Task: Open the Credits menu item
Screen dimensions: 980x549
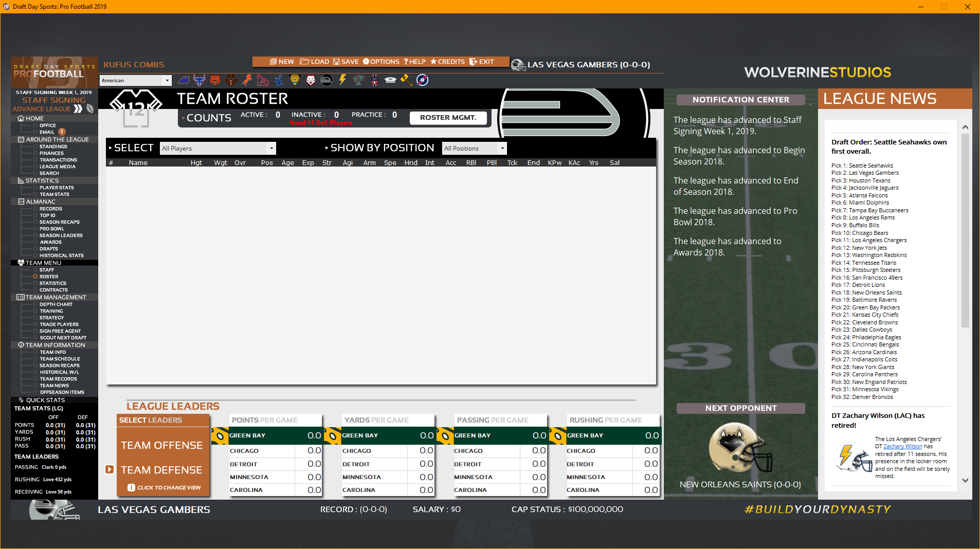Action: pos(447,62)
